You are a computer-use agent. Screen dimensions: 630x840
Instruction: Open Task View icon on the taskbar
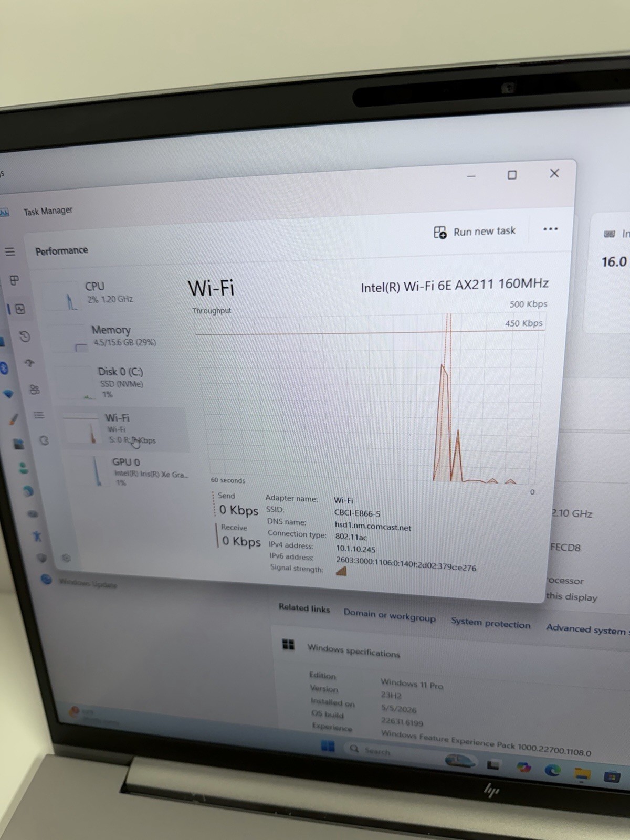point(492,765)
